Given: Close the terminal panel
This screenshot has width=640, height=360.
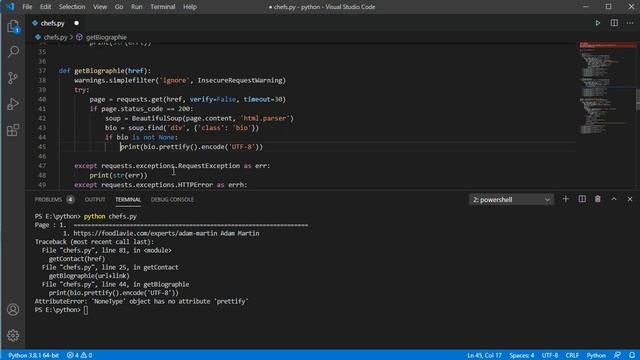Looking at the screenshot, I should coord(630,199).
